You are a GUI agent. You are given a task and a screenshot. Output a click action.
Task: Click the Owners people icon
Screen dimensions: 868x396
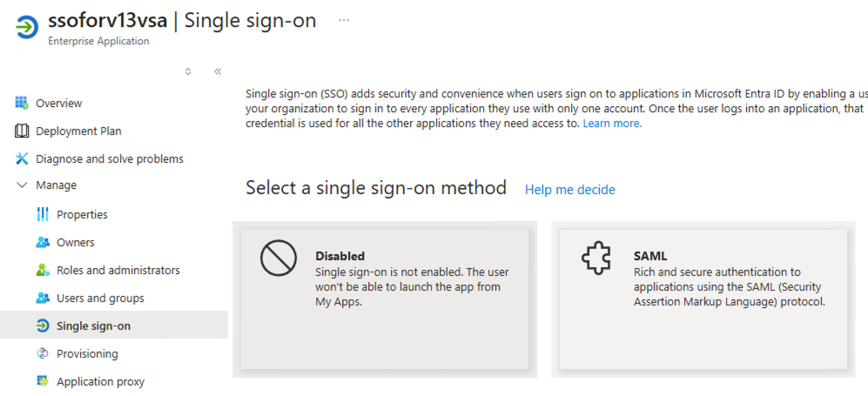(x=43, y=242)
